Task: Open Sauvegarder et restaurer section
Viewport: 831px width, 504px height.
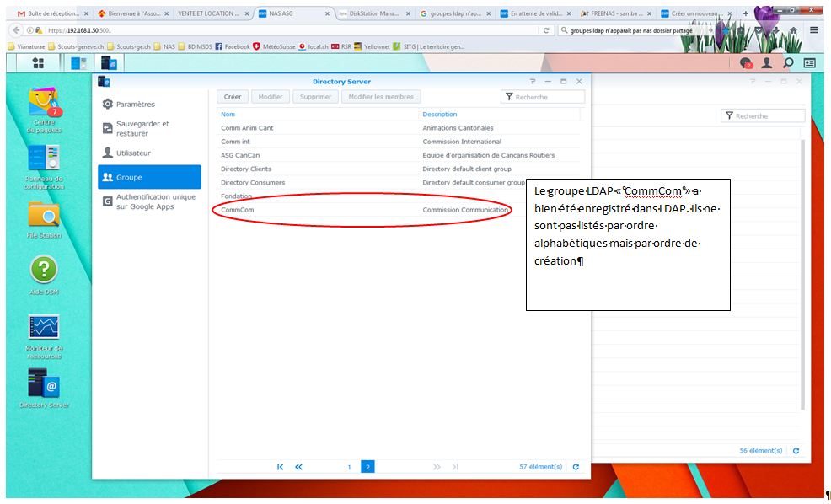Action: click(142, 128)
